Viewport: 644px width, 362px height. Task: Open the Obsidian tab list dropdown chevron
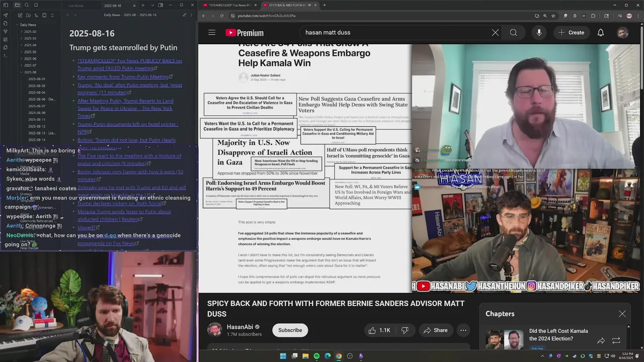(152, 5)
